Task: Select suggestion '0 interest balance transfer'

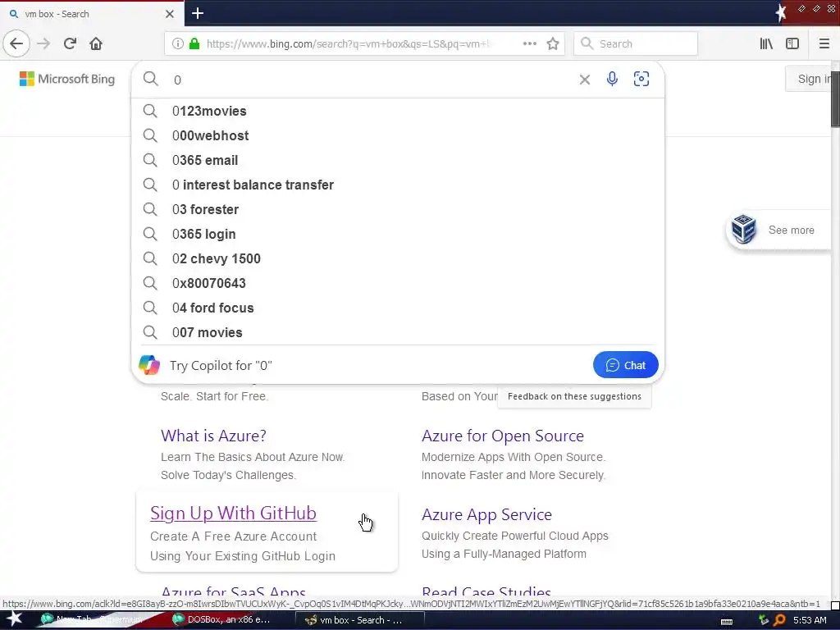Action: 398,185
